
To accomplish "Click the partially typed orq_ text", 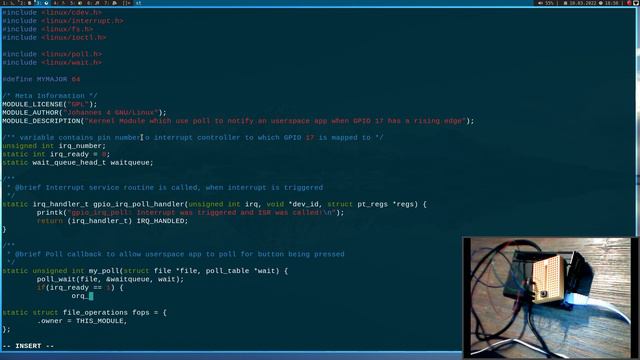I will 80,296.
